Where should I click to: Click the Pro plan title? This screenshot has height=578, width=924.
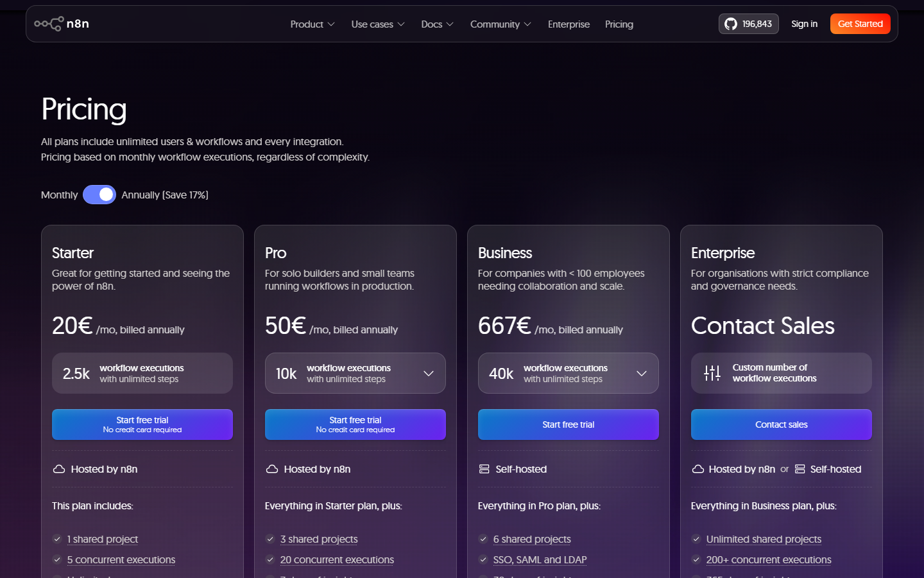coord(276,253)
